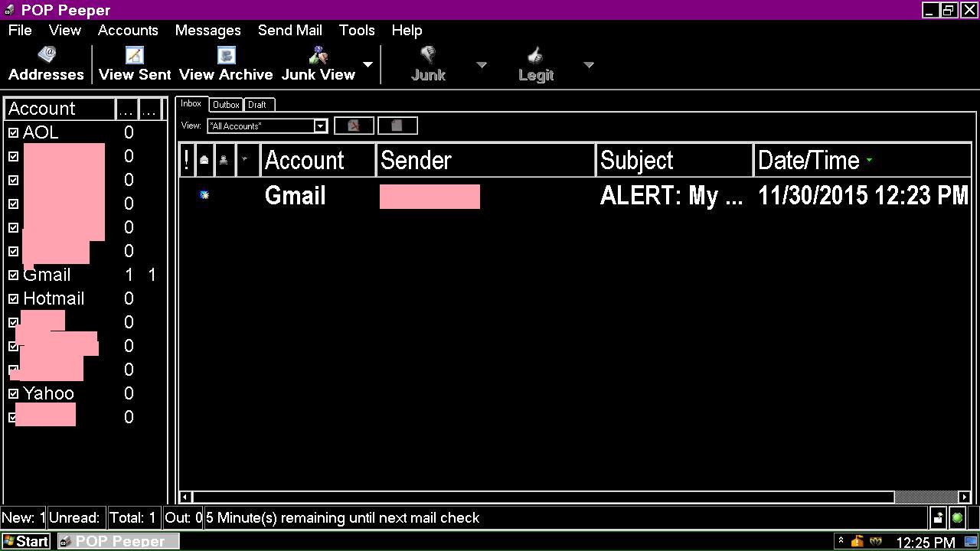Open the Accounts menu
This screenshot has width=980, height=551.
coord(128,30)
